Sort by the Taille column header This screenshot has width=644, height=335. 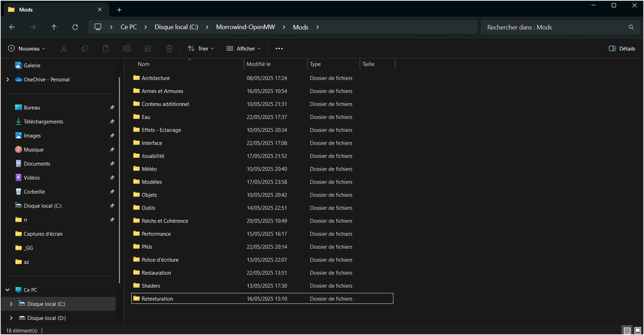[377, 64]
